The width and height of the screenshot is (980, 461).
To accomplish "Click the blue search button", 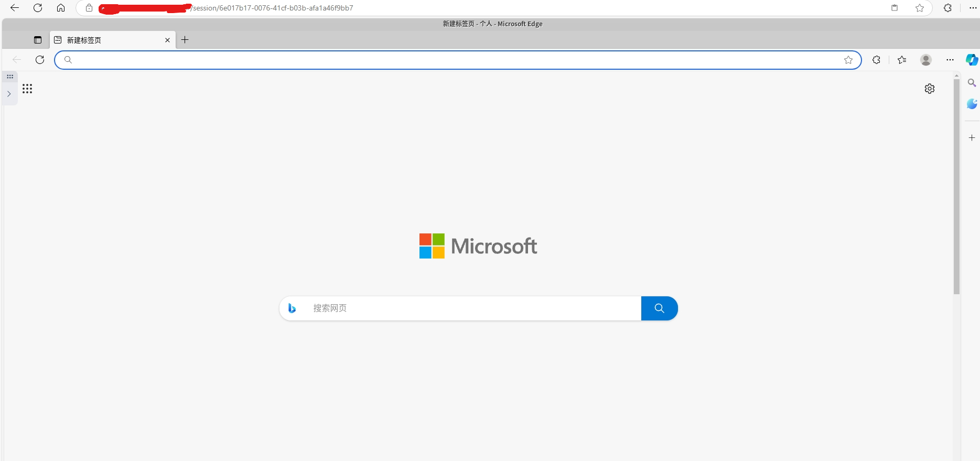I will (659, 308).
